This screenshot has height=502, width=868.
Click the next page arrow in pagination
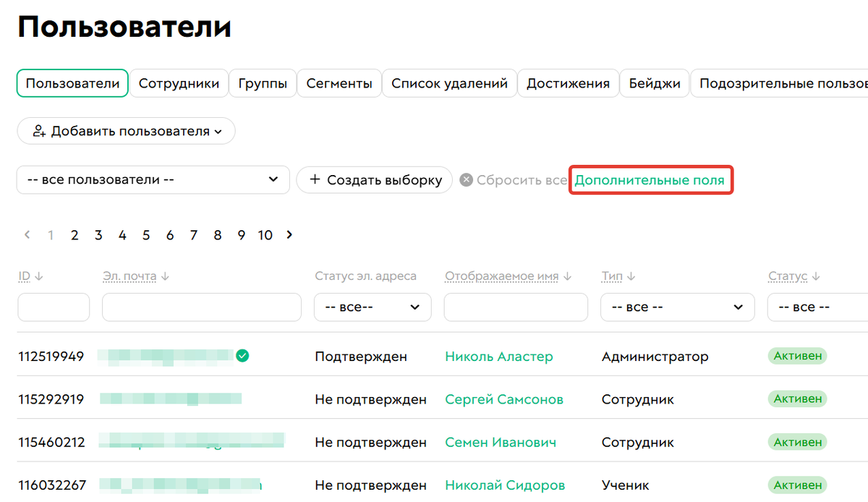(x=289, y=234)
